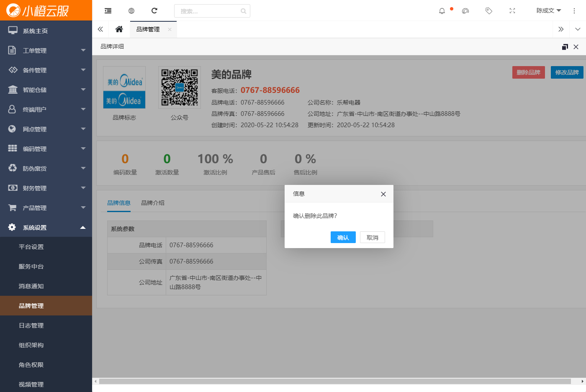The height and width of the screenshot is (392, 586).
Task: Open tab options dropdown chevron
Action: point(578,29)
